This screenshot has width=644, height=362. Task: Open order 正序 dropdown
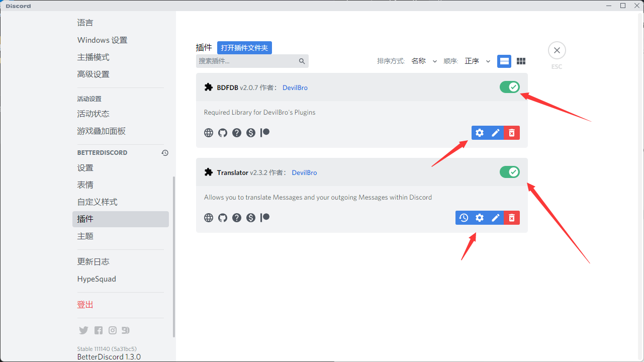pos(478,61)
